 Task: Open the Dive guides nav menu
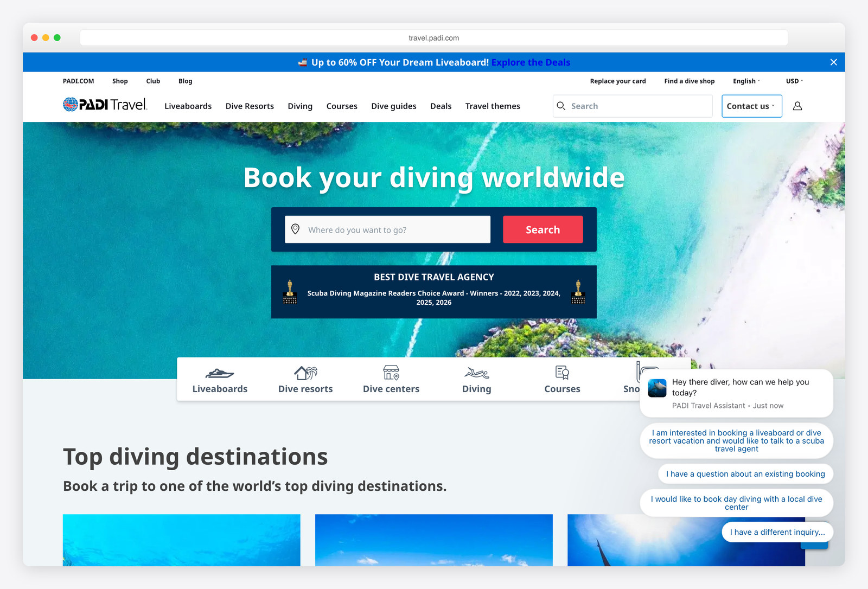coord(394,106)
